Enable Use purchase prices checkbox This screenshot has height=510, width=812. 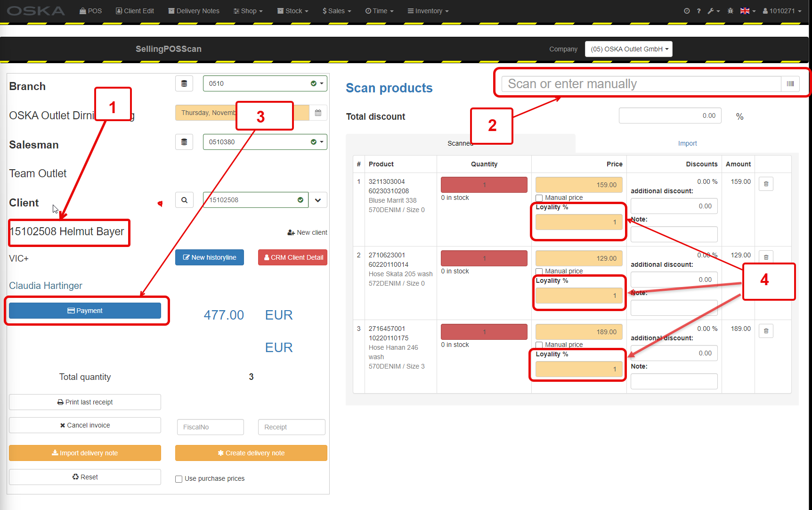click(179, 479)
